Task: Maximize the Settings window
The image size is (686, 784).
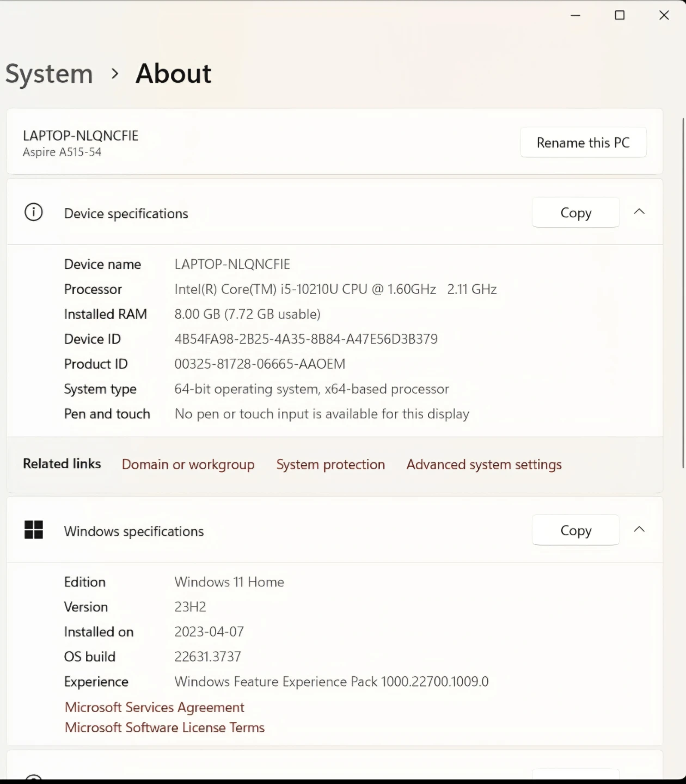Action: [620, 15]
